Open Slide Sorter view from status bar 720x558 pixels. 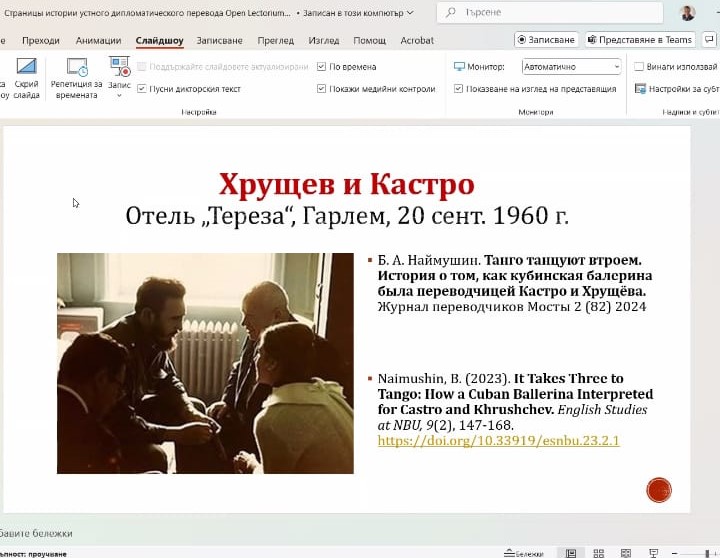599,552
